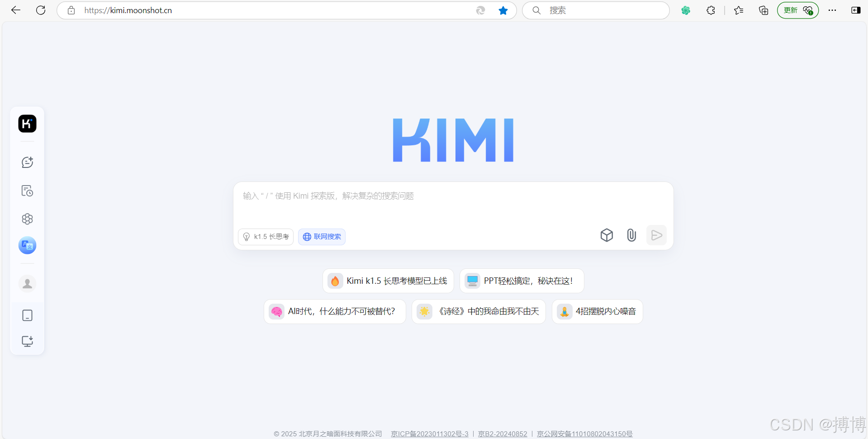Open mobile app icon in sidebar
868x439 pixels.
(x=27, y=315)
